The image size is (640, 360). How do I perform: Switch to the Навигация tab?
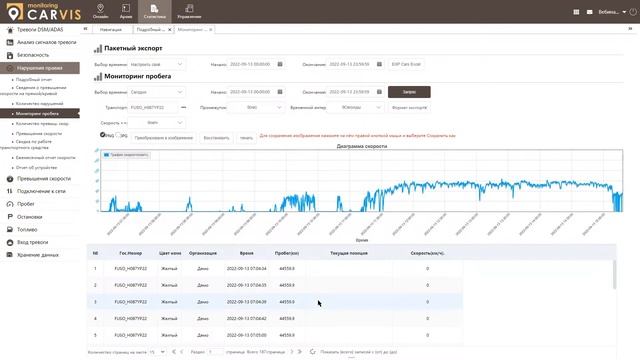pos(111,29)
